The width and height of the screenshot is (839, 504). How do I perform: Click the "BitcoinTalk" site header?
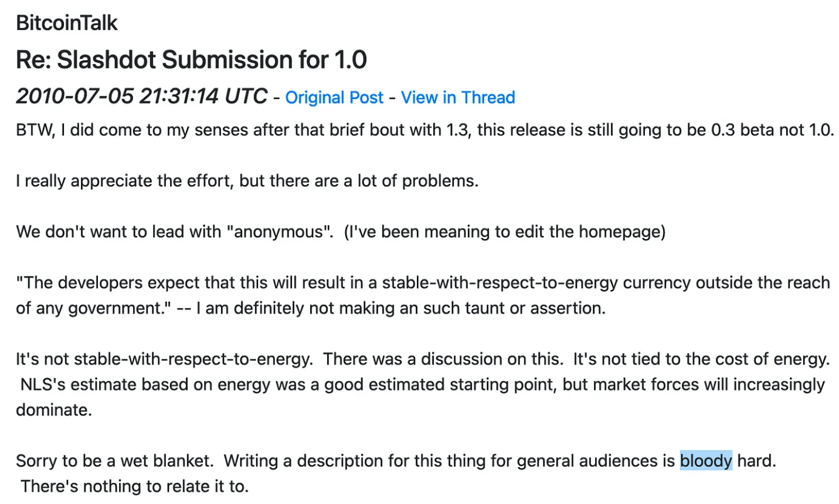pyautogui.click(x=67, y=23)
